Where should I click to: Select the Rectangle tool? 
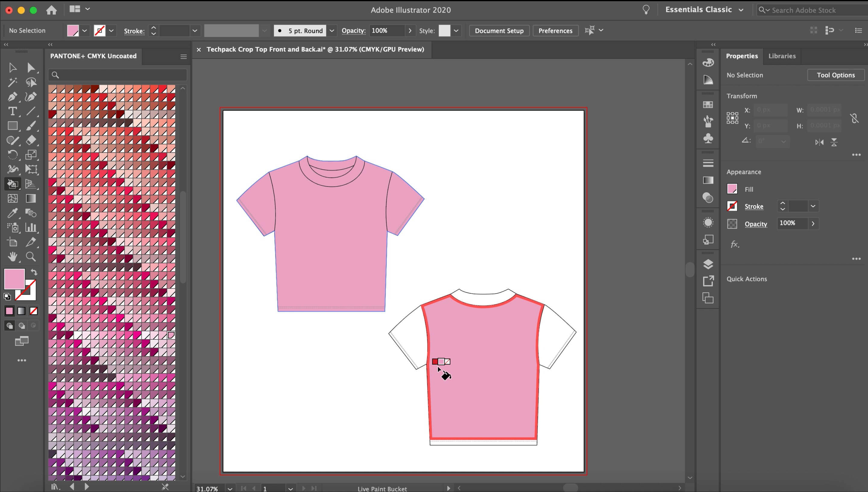[12, 126]
